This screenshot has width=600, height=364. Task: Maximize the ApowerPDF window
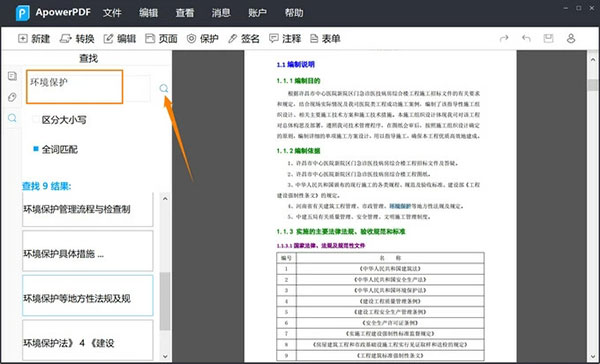tap(579, 8)
